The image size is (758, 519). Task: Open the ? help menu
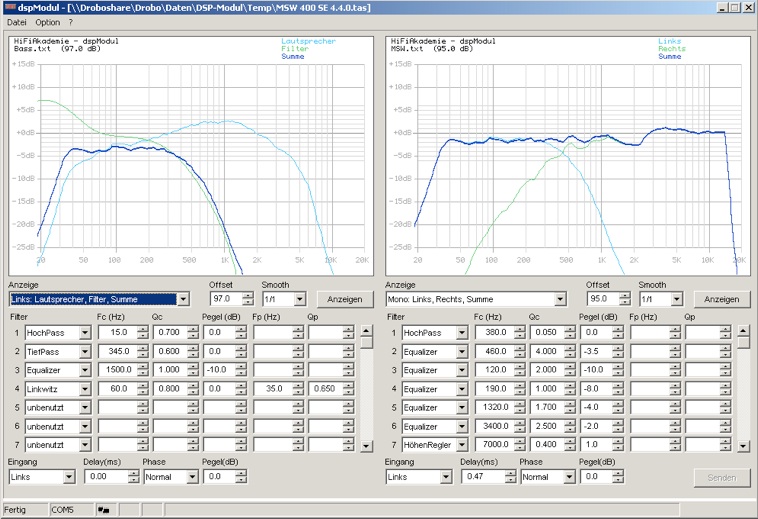pyautogui.click(x=70, y=22)
